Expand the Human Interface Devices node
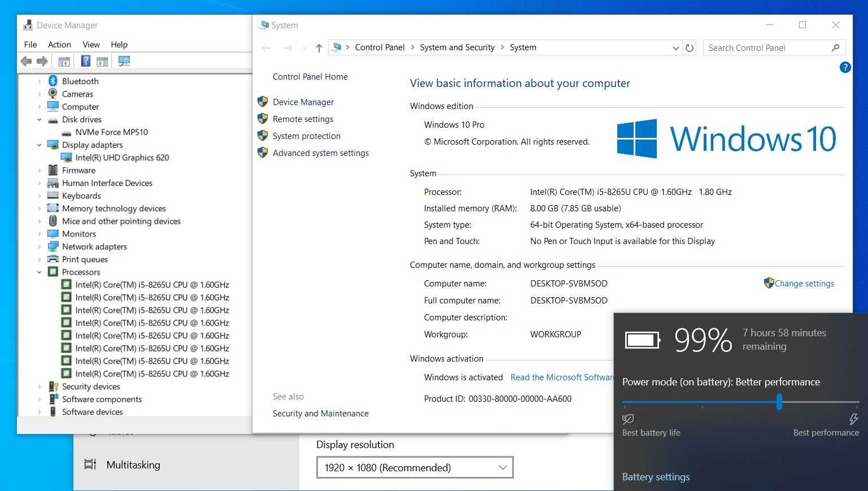 pyautogui.click(x=39, y=183)
